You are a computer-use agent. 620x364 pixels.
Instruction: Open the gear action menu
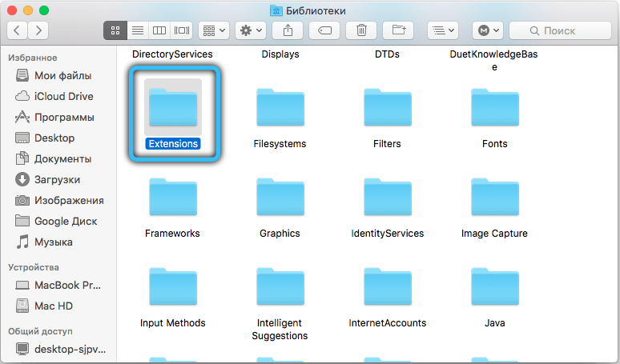tap(251, 30)
